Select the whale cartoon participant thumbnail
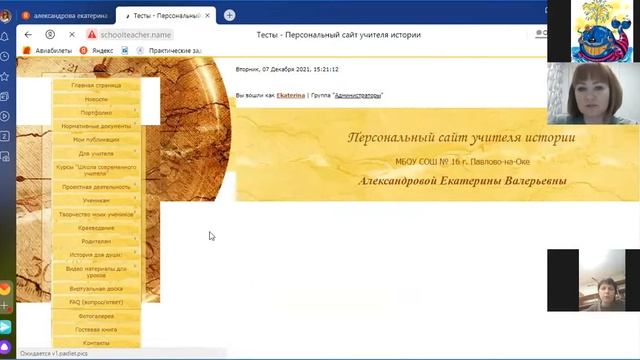Viewport: 640px width, 360px height. click(x=593, y=31)
